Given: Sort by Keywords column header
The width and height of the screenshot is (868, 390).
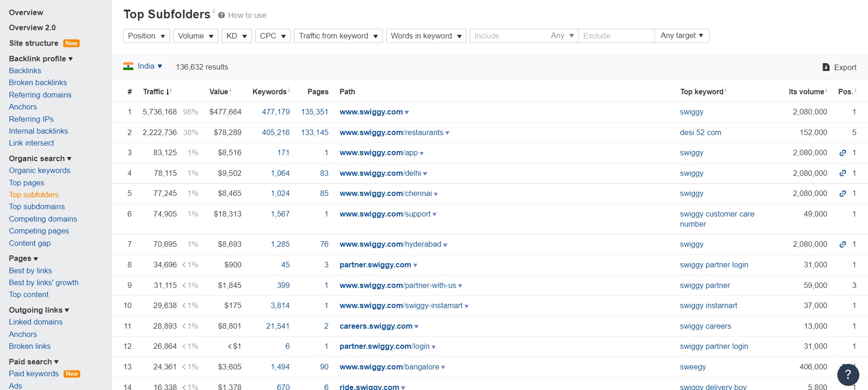Looking at the screenshot, I should coord(269,92).
